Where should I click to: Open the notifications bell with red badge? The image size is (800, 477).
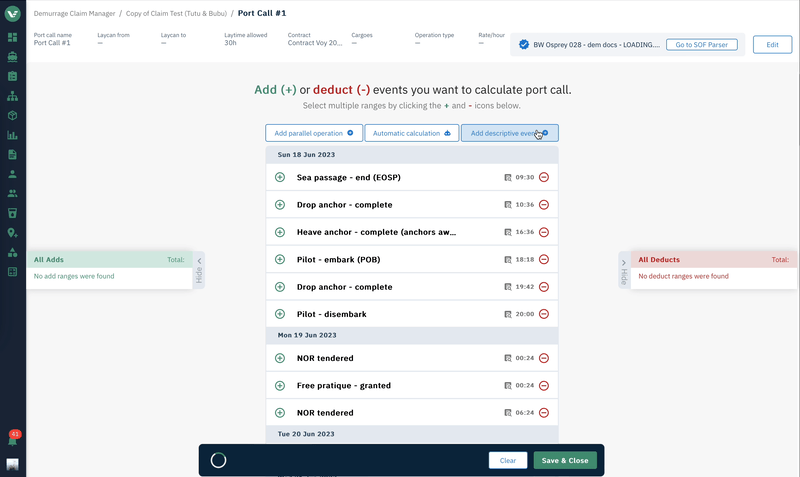click(x=12, y=440)
